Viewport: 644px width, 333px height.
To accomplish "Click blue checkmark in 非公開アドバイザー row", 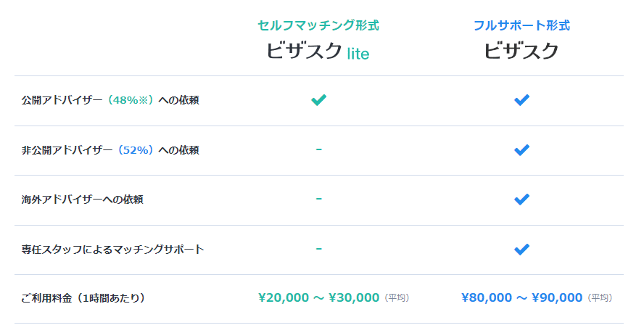I will coord(521,150).
